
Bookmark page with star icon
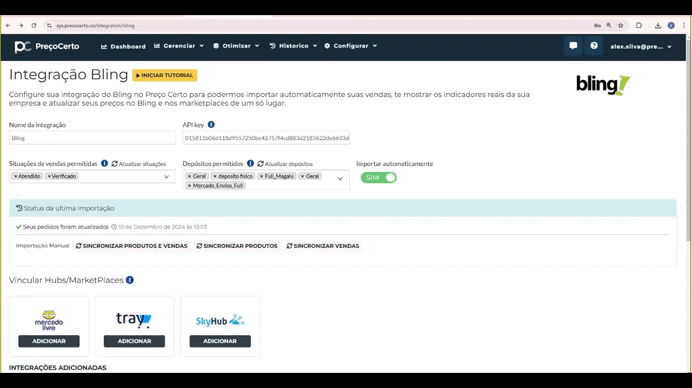621,26
